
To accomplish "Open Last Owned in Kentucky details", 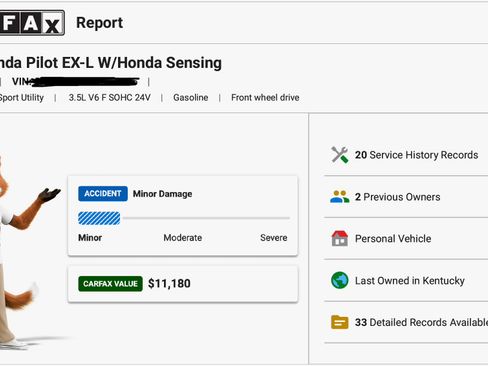I will point(410,281).
